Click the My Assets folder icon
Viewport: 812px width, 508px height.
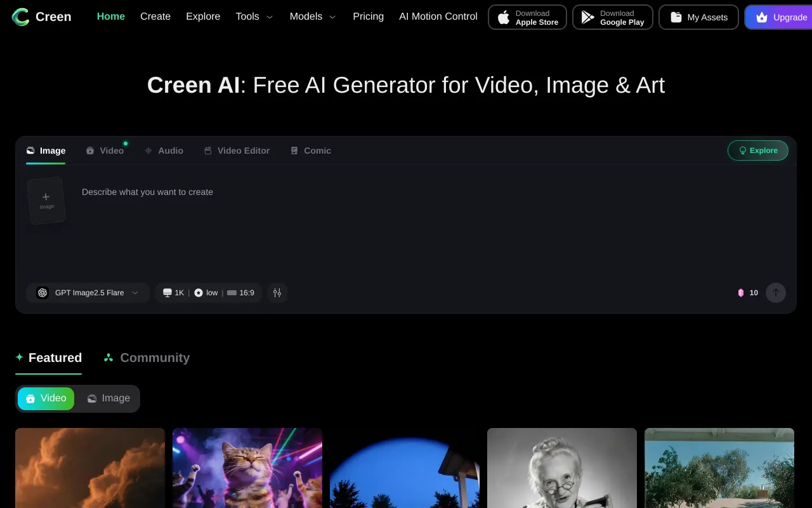coord(676,18)
